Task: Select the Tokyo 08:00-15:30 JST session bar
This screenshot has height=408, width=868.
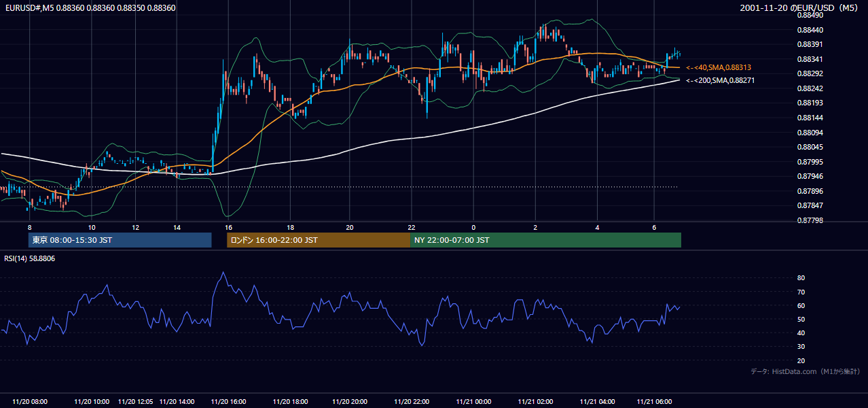Action: click(x=120, y=240)
